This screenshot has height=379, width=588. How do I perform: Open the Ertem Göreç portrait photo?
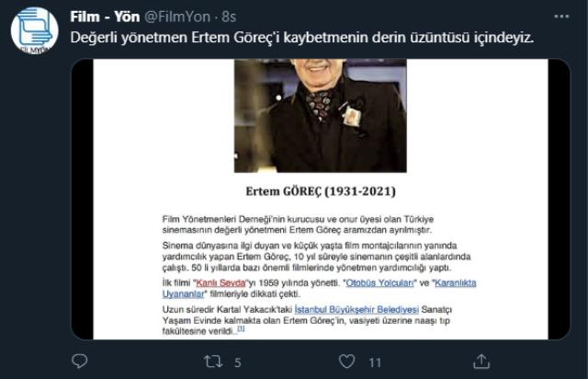coord(321,115)
